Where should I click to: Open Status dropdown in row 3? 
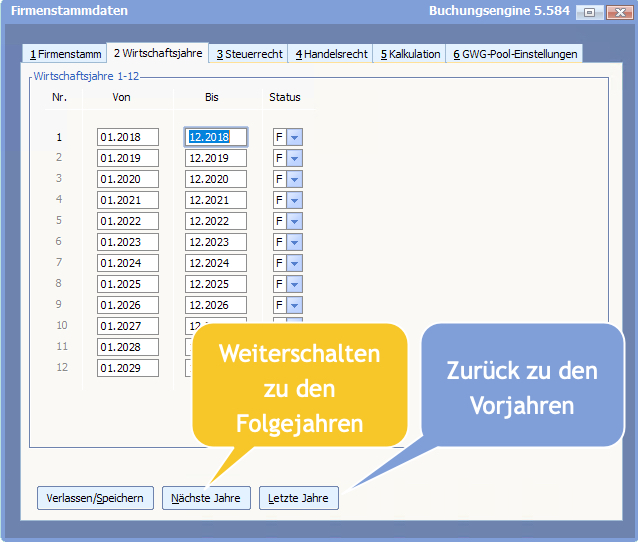point(295,179)
